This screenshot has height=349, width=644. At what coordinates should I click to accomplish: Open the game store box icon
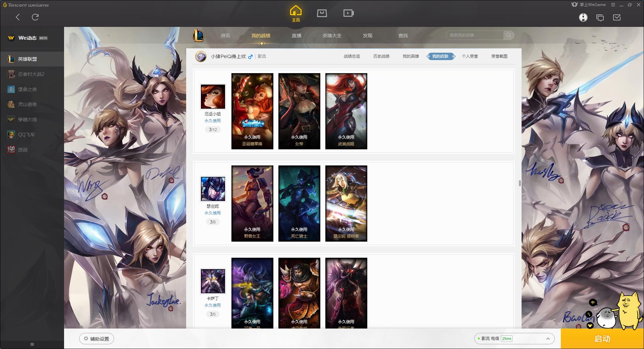322,13
